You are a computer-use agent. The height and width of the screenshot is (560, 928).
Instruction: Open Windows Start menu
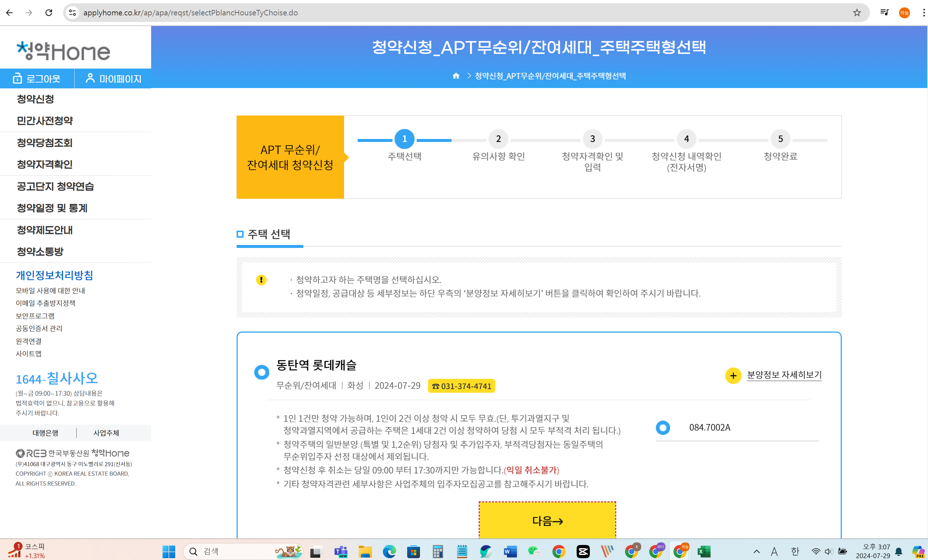(x=168, y=552)
